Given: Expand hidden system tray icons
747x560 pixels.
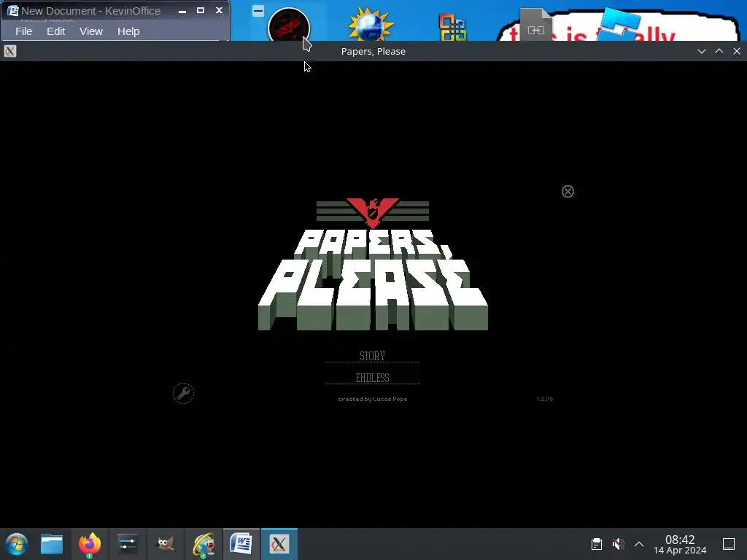Looking at the screenshot, I should coord(639,544).
